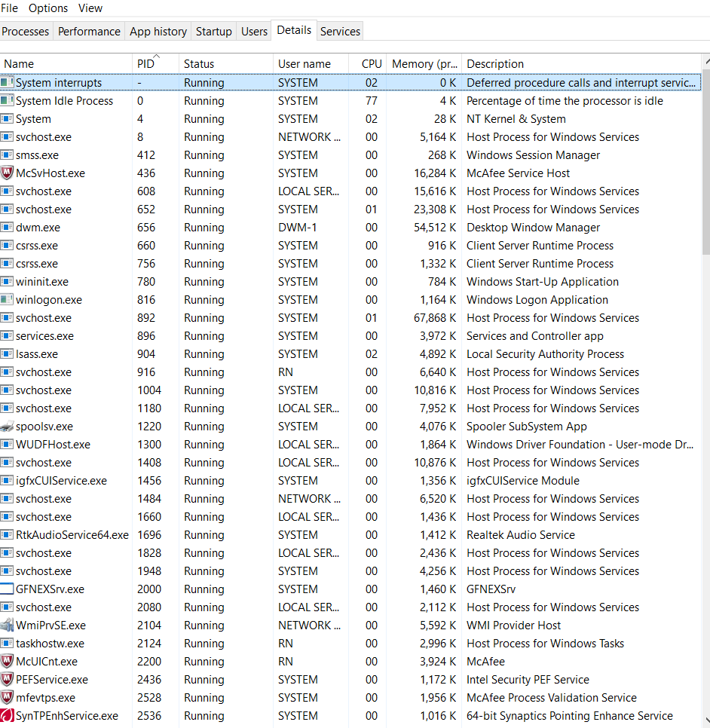This screenshot has height=728, width=710.
Task: Click the taskhostw.exe process icon
Action: (x=7, y=644)
